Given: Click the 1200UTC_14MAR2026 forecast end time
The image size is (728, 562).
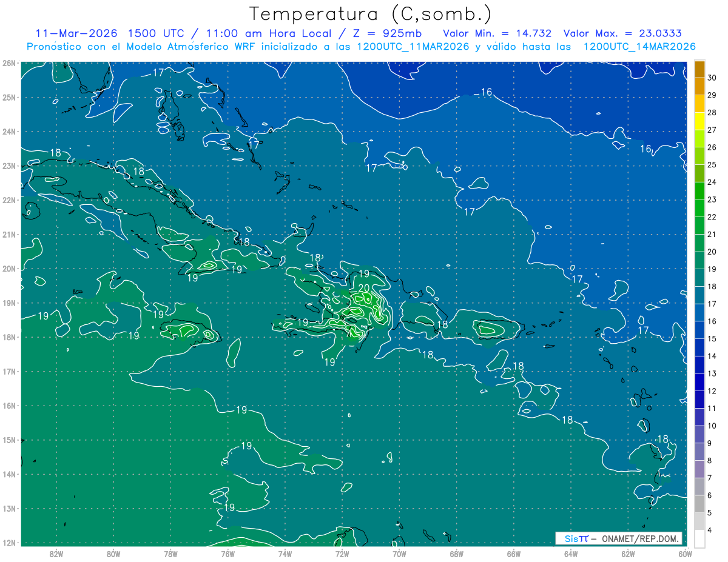Looking at the screenshot, I should pyautogui.click(x=639, y=47).
